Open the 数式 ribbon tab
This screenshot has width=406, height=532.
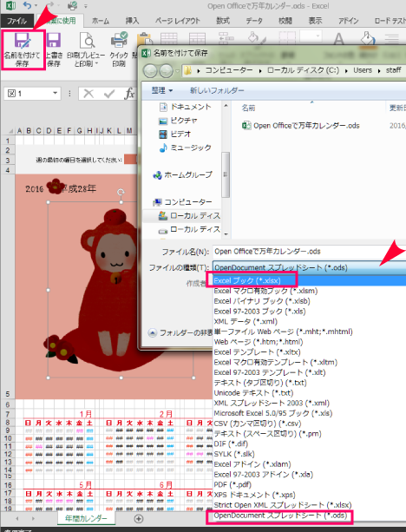(223, 21)
